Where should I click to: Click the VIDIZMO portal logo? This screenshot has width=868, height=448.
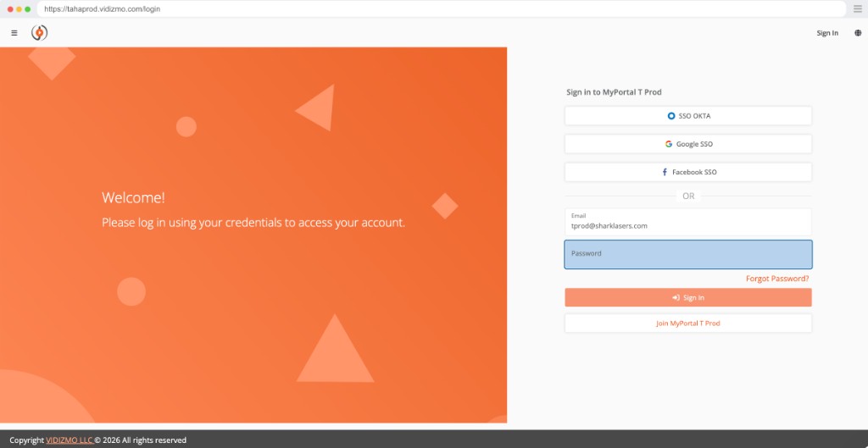(39, 33)
